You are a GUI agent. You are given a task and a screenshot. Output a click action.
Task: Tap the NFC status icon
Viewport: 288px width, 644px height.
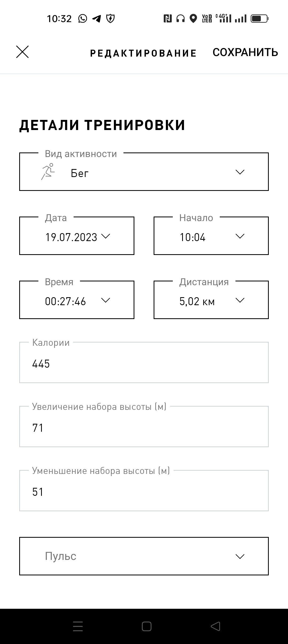tap(167, 18)
